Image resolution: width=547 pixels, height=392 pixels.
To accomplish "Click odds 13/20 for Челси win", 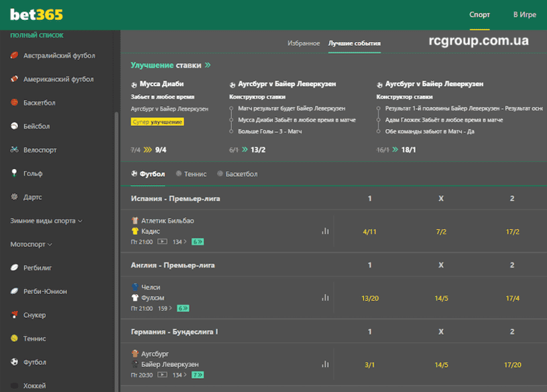I will pyautogui.click(x=370, y=298).
